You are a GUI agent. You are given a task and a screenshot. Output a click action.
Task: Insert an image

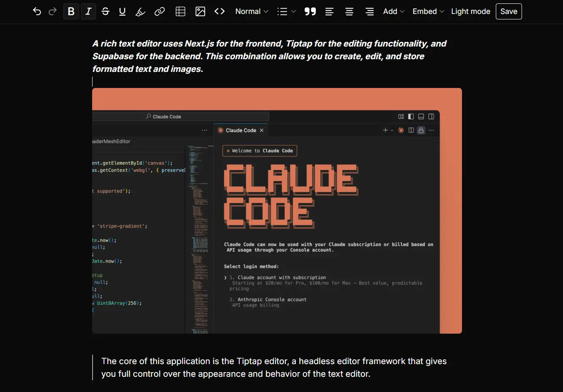(200, 11)
